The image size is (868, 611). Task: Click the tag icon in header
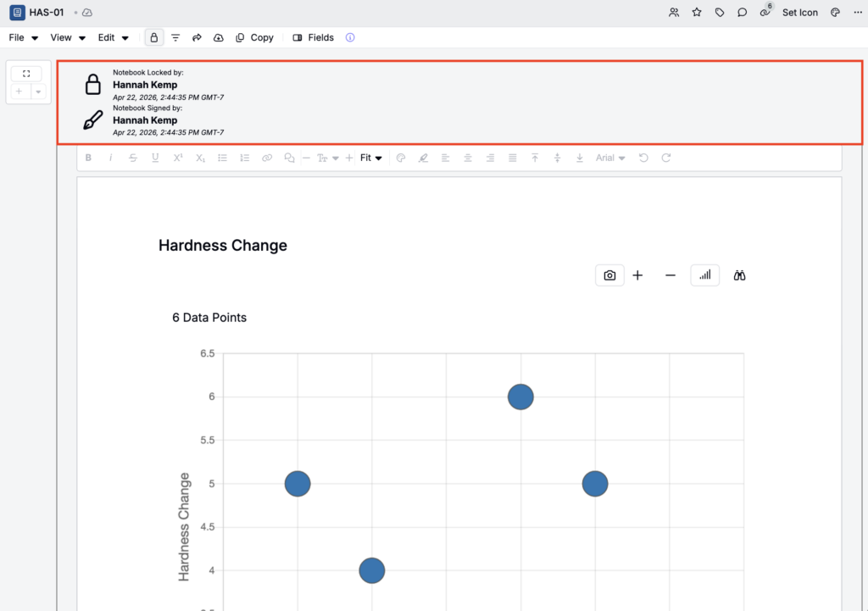coord(720,13)
